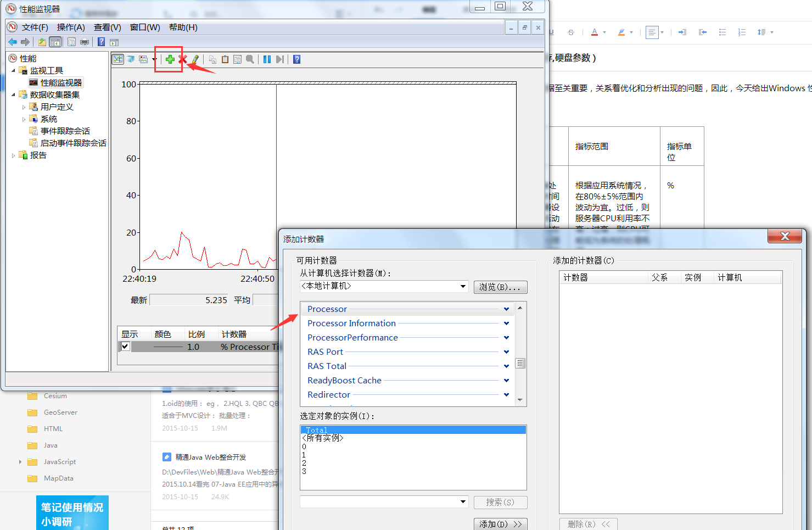Click the printer icon in MMC toolbar
The image size is (812, 530).
(x=85, y=42)
